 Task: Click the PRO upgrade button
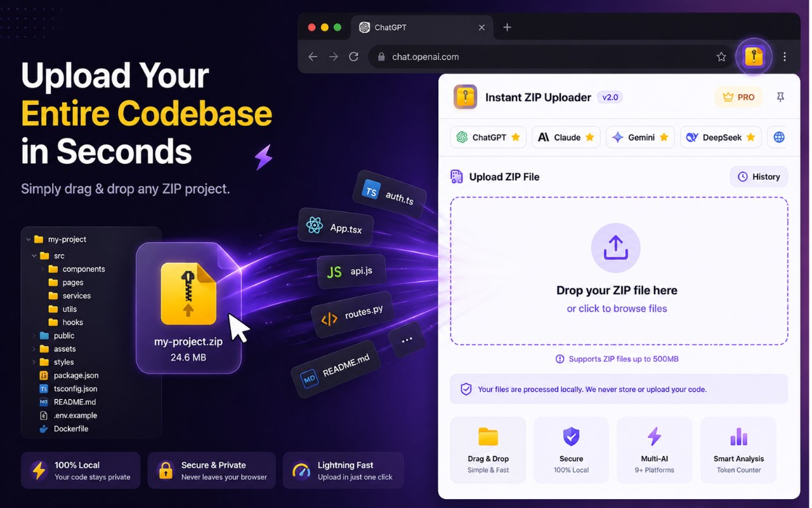[x=738, y=97]
